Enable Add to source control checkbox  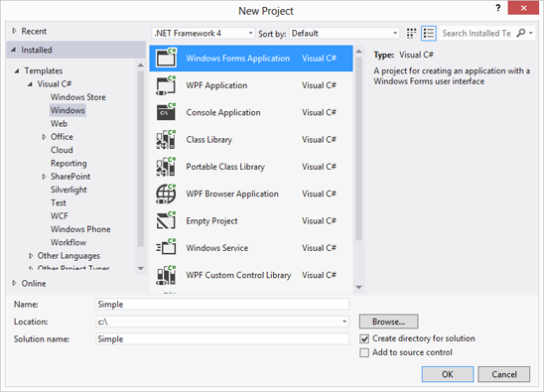point(364,353)
